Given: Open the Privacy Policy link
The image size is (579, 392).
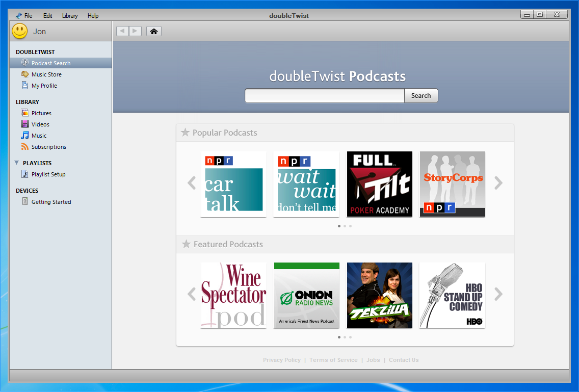Looking at the screenshot, I should [x=282, y=360].
